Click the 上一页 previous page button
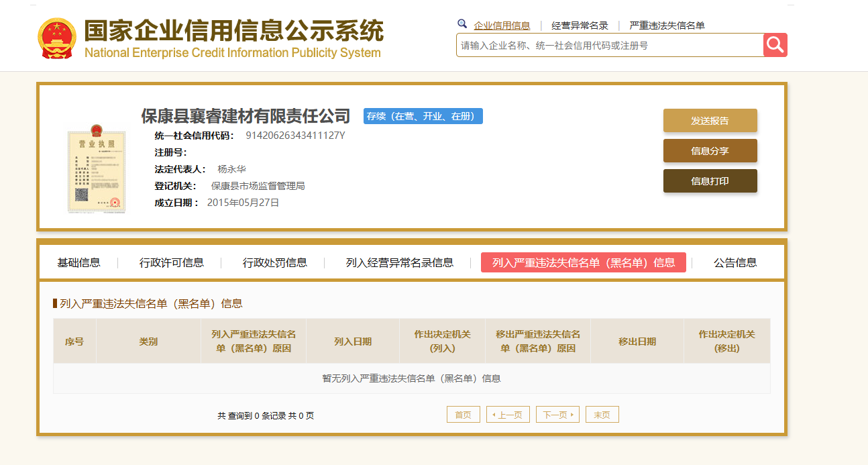868x465 pixels. pos(508,415)
